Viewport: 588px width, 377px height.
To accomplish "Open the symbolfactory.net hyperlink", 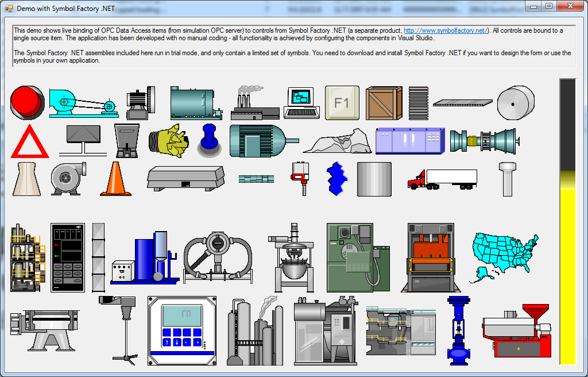I will pyautogui.click(x=446, y=30).
